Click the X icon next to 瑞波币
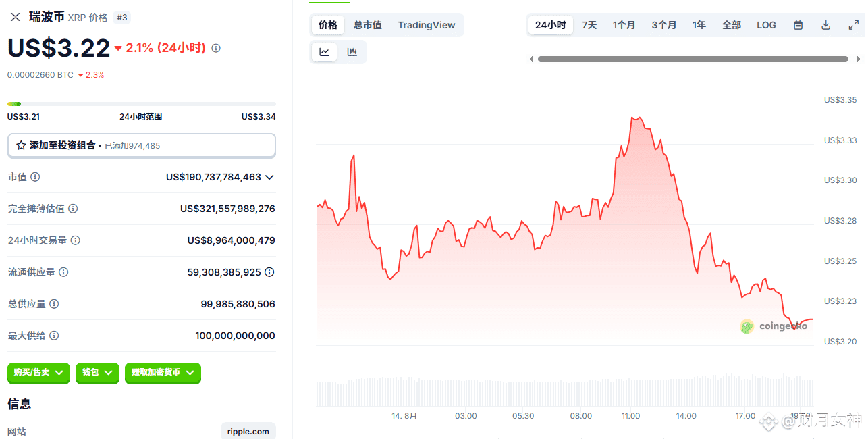Viewport: 868px width, 439px height. [15, 16]
